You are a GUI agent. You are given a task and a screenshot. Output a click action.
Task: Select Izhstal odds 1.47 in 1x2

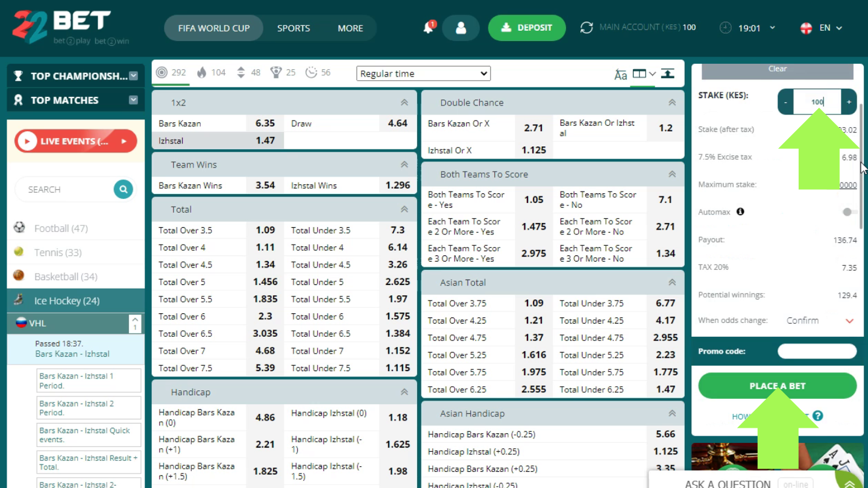tap(265, 140)
